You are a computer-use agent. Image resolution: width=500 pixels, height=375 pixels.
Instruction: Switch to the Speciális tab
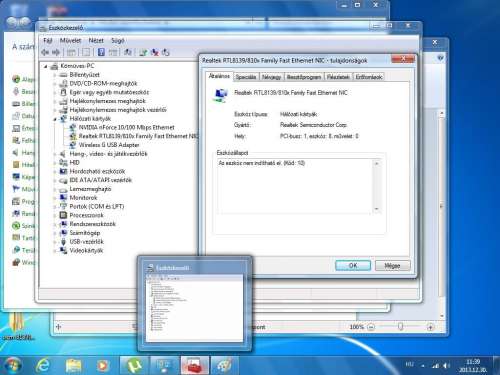tap(246, 77)
